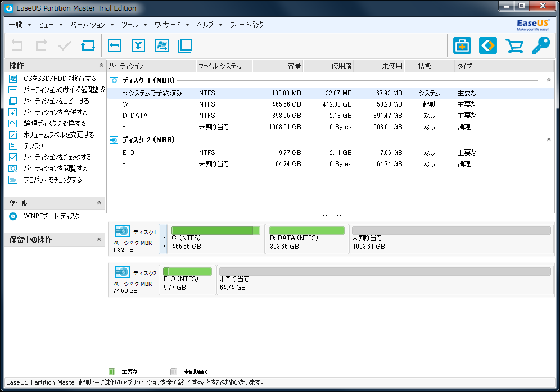Select 64.74 GB unallocated block on ディスク2 map
The image size is (560, 392).
385,280
